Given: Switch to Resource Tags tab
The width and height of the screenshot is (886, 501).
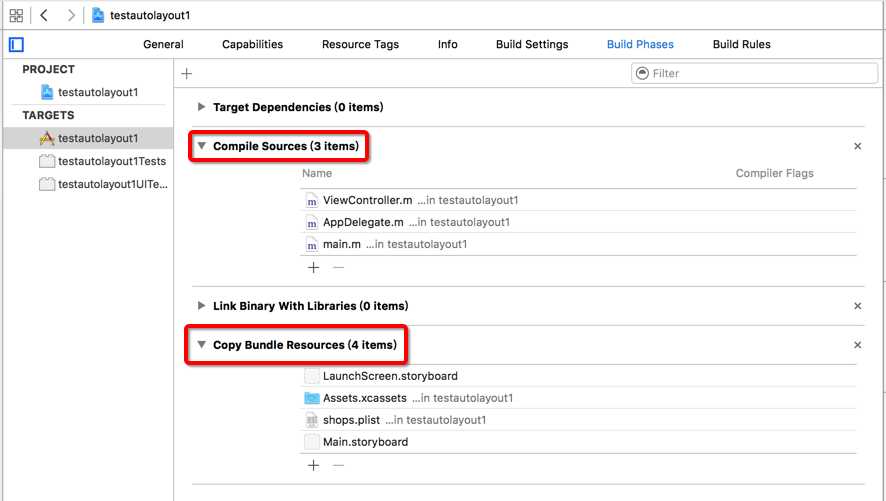Looking at the screenshot, I should tap(361, 45).
